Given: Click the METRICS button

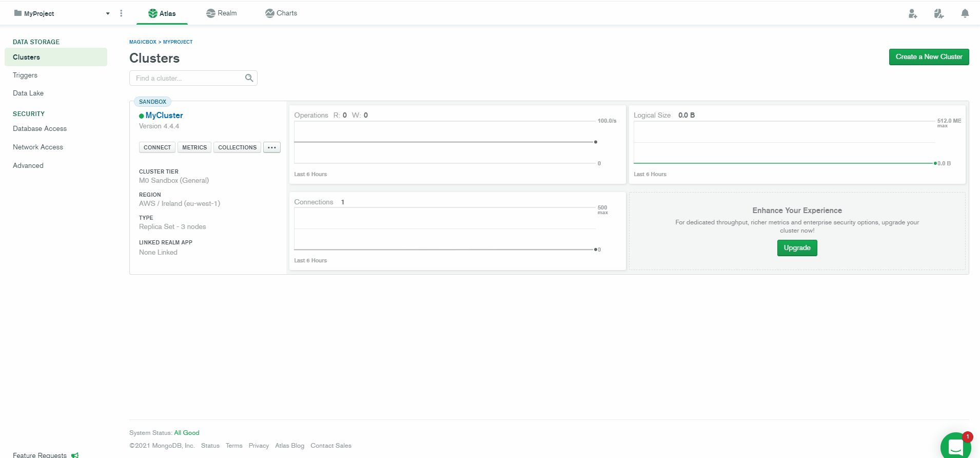Looking at the screenshot, I should tap(194, 147).
